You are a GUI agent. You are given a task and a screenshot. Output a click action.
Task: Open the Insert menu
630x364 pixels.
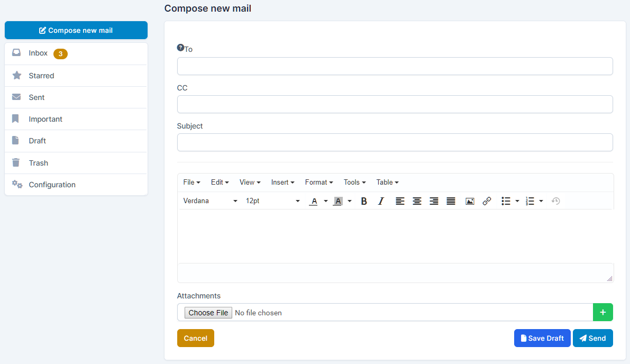(x=282, y=182)
